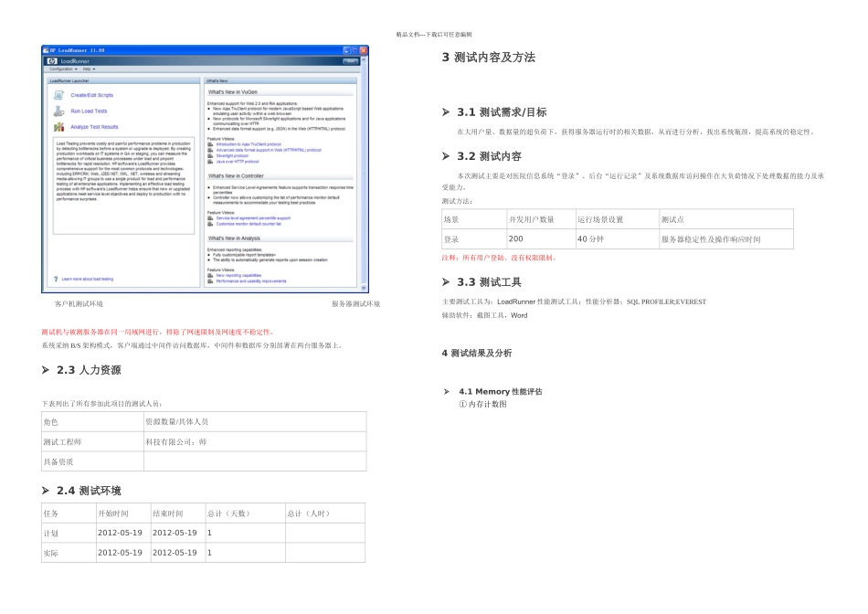The image size is (868, 614).
Task: Open New reporting capabilities video link
Action: [238, 275]
